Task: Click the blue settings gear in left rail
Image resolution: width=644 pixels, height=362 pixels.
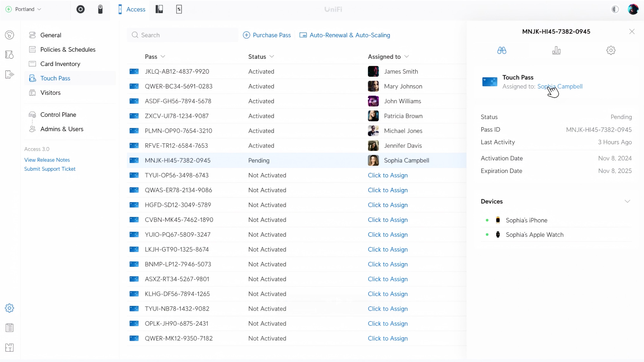Action: tap(10, 308)
